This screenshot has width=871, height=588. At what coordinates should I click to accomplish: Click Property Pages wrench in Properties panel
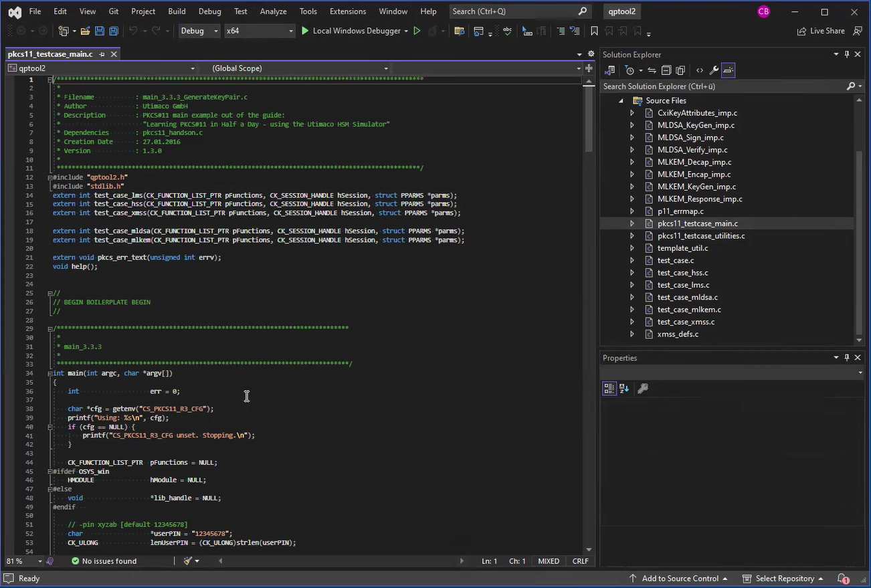(x=643, y=388)
